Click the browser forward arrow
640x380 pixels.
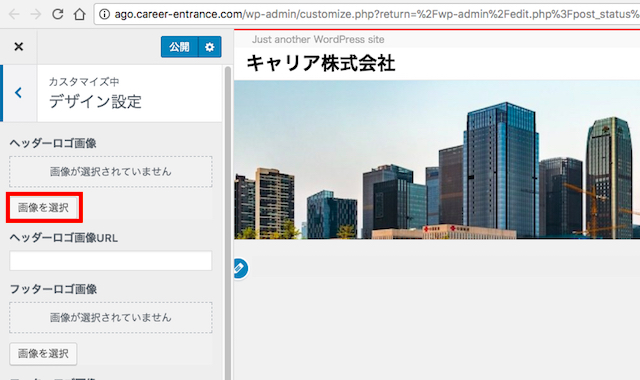coord(36,14)
